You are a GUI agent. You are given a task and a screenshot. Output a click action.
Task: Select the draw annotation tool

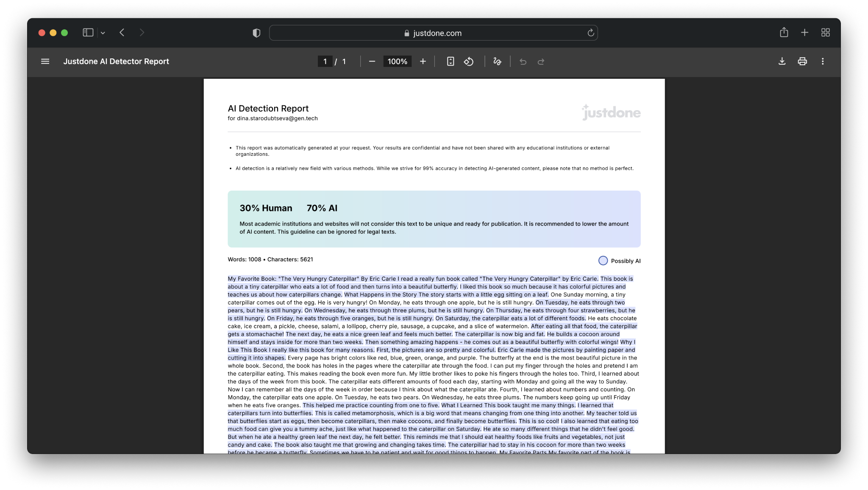pos(497,61)
